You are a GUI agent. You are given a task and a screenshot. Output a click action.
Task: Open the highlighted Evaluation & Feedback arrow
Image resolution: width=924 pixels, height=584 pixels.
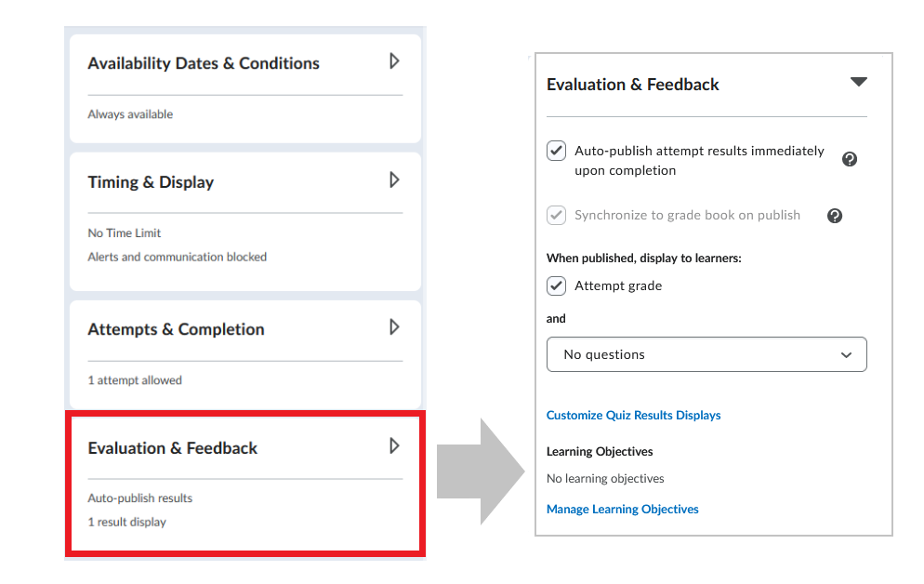pyautogui.click(x=394, y=445)
